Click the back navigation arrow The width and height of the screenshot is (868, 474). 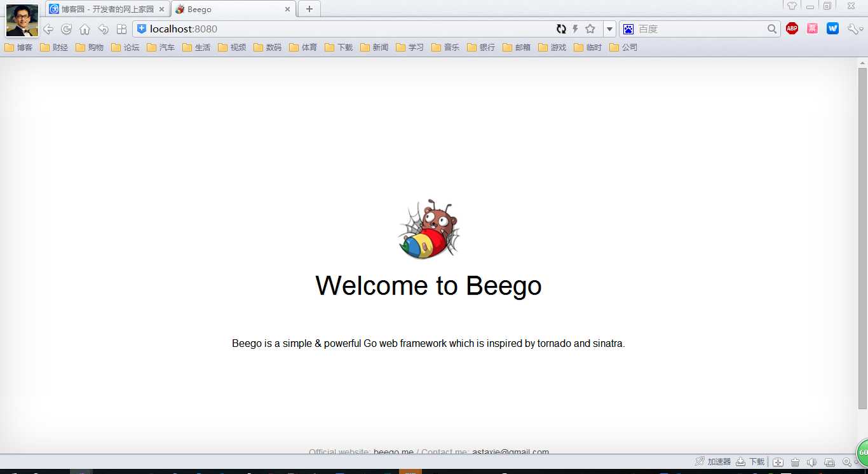pyautogui.click(x=48, y=29)
